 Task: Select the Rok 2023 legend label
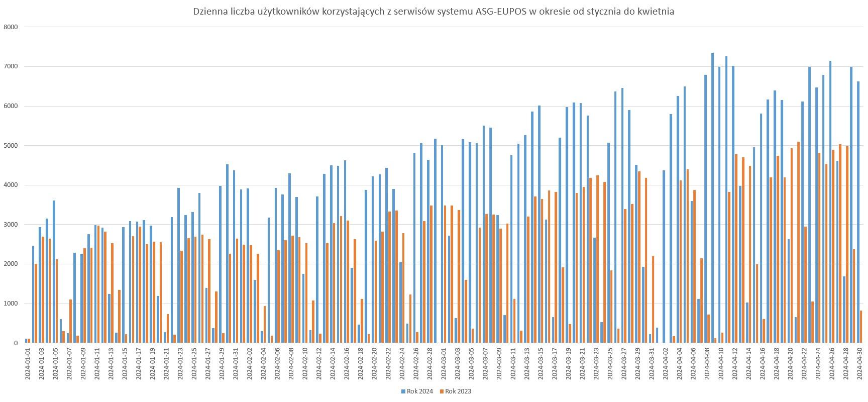(x=458, y=391)
